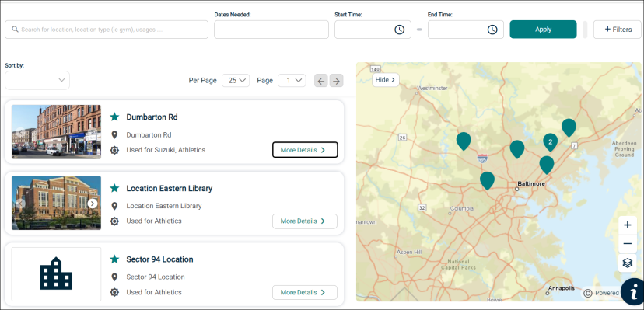Zoom out on the map
The width and height of the screenshot is (644, 310).
[x=627, y=244]
